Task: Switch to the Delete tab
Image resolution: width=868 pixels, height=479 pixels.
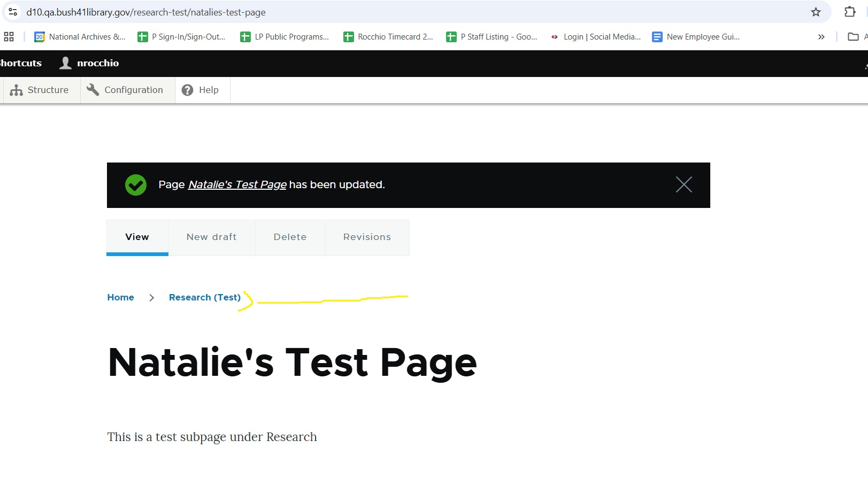Action: pyautogui.click(x=290, y=237)
